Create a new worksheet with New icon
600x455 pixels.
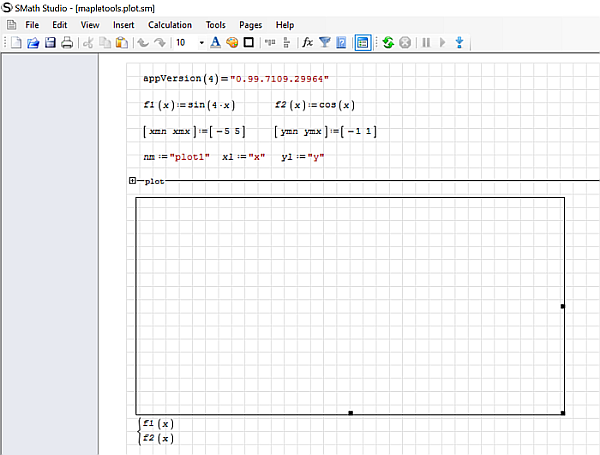click(15, 43)
